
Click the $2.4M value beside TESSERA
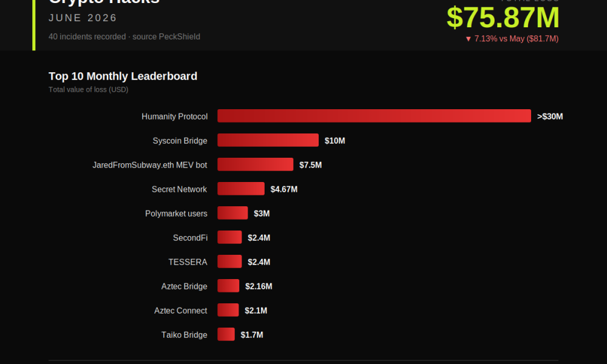pyautogui.click(x=259, y=262)
